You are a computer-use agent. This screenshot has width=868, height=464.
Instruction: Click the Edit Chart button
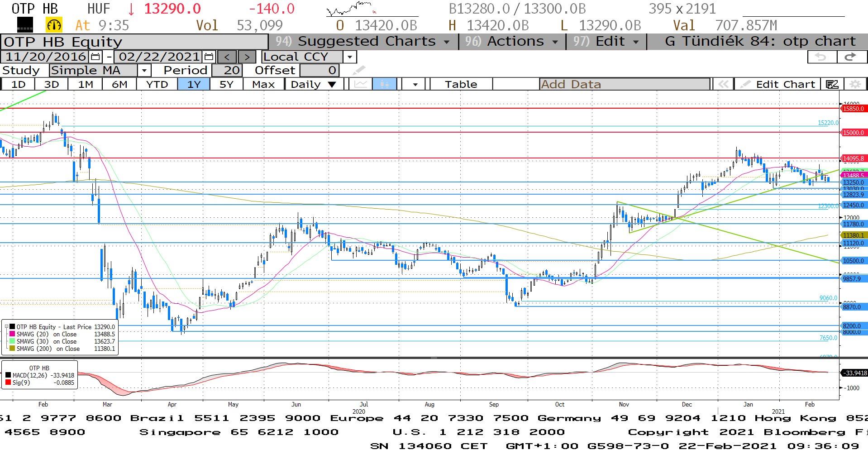[x=778, y=84]
